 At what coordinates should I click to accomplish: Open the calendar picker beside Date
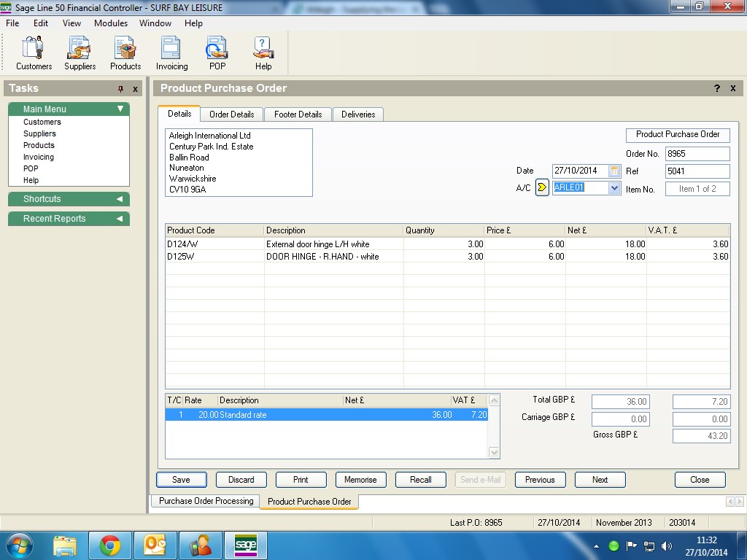[x=614, y=171]
